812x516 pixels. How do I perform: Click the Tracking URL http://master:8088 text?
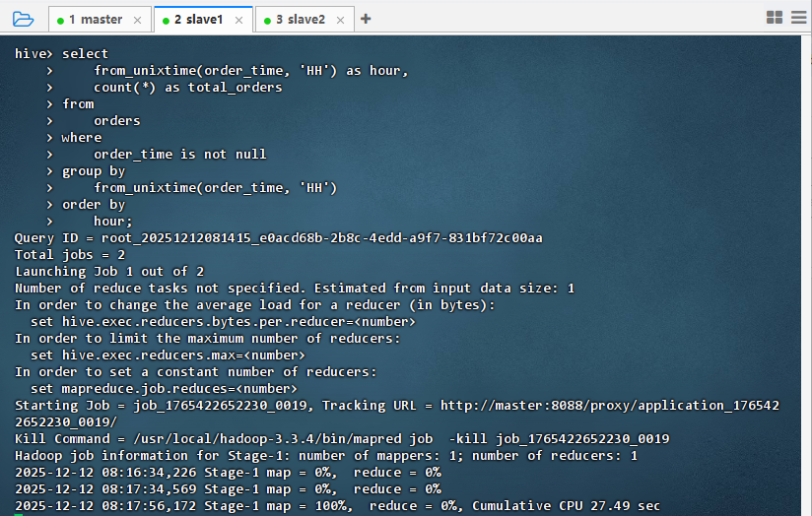pos(397,414)
